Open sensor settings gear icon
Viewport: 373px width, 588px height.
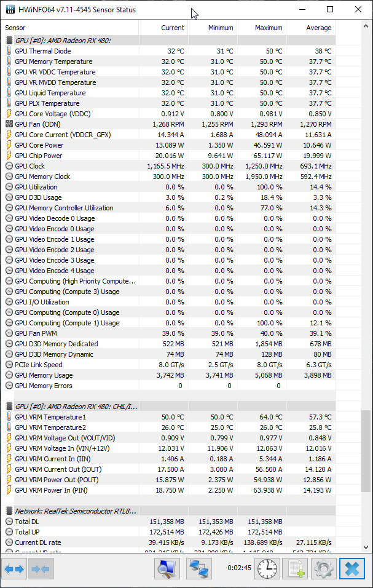click(x=323, y=569)
